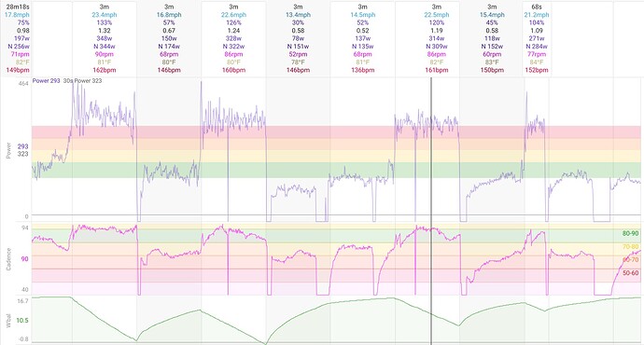Click the 464 peak value on power axis
Screen dimensions: 644x345
tap(24, 83)
